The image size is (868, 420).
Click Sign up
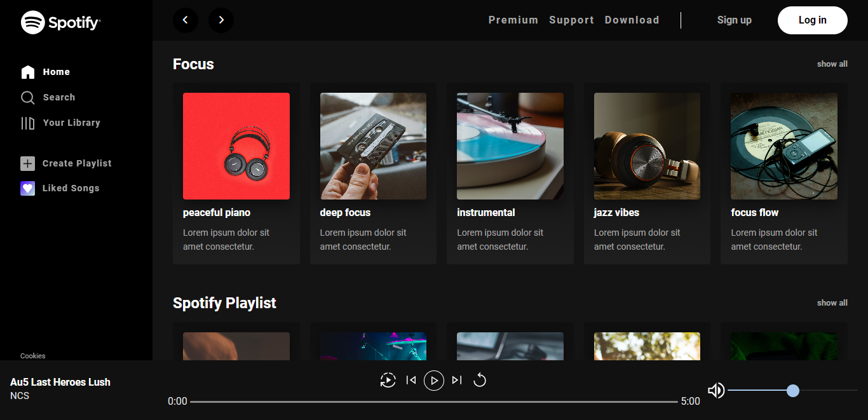(735, 20)
